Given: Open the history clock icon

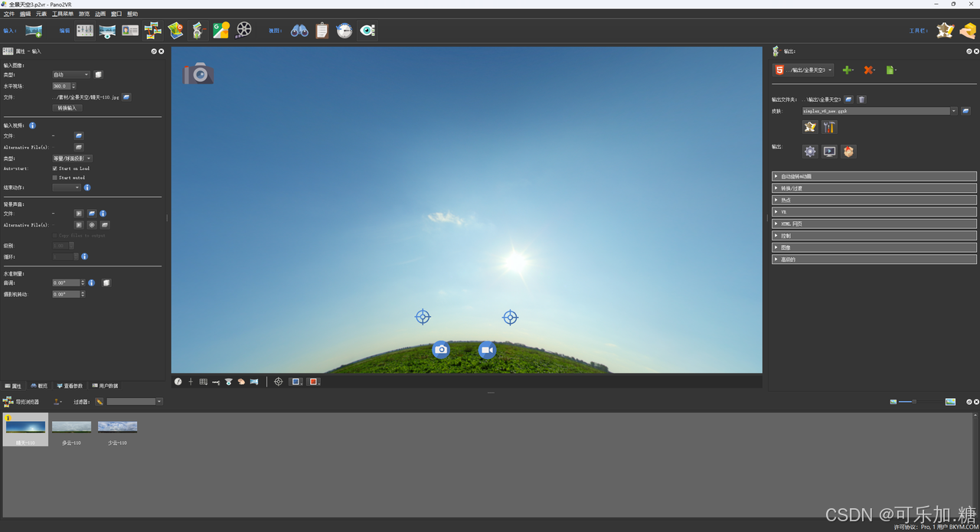Looking at the screenshot, I should click(x=345, y=31).
